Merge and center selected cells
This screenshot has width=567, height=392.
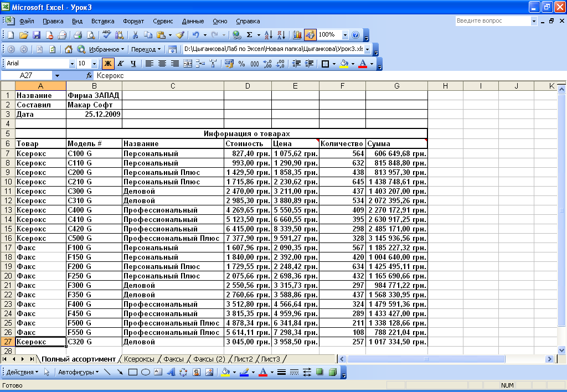pos(188,64)
